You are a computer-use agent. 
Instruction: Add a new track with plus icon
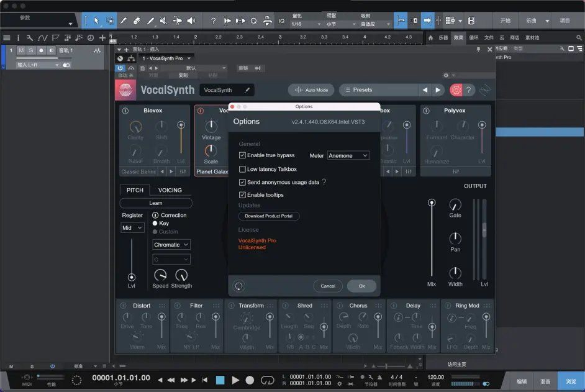[102, 38]
